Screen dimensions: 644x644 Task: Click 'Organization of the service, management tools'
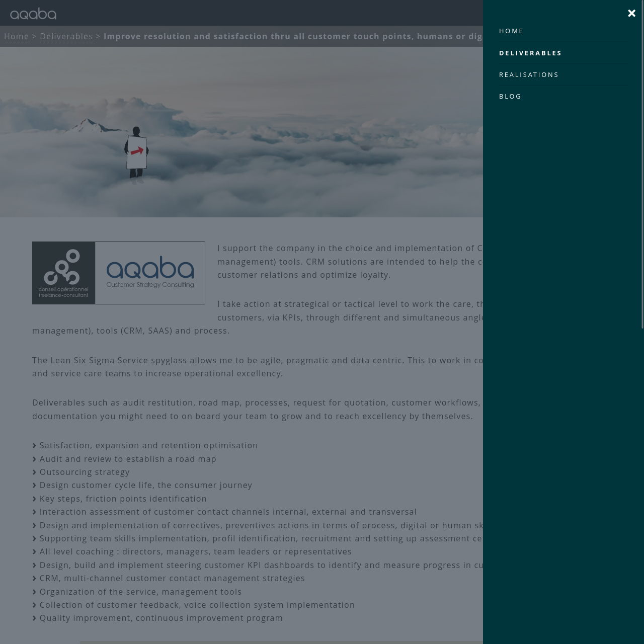pyautogui.click(x=140, y=592)
